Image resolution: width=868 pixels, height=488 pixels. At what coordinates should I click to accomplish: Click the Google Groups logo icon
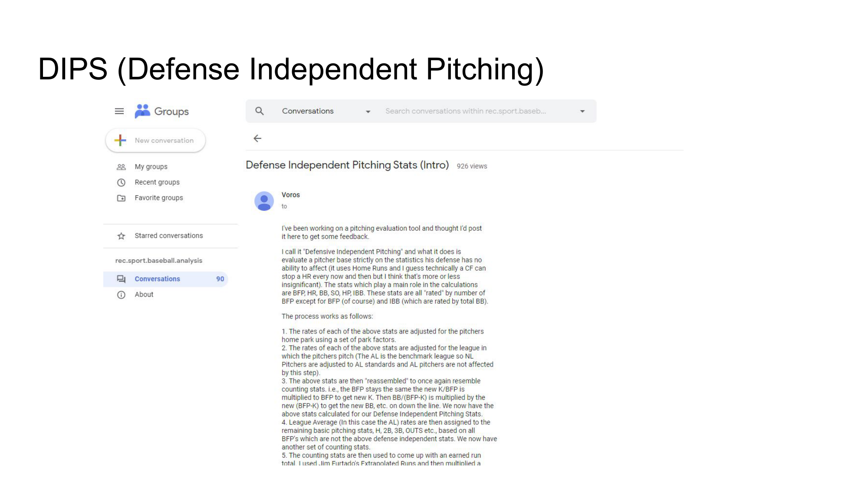pos(142,111)
